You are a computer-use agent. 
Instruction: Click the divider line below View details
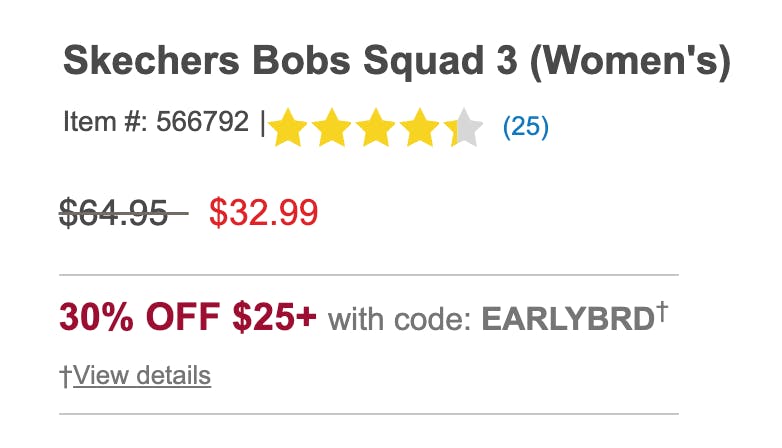[368, 414]
